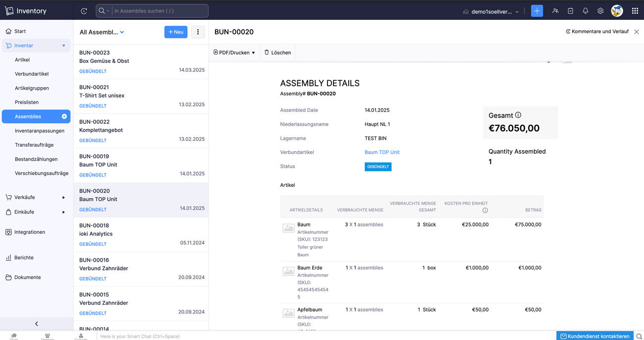Open Verschiebungsaufträge in the sidebar
644x340 pixels.
point(42,173)
